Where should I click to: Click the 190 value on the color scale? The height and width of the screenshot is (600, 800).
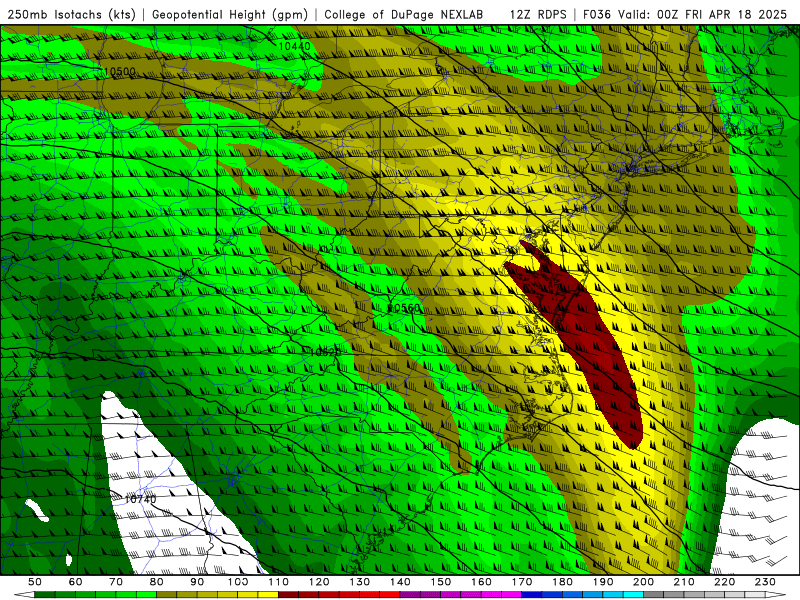click(603, 582)
